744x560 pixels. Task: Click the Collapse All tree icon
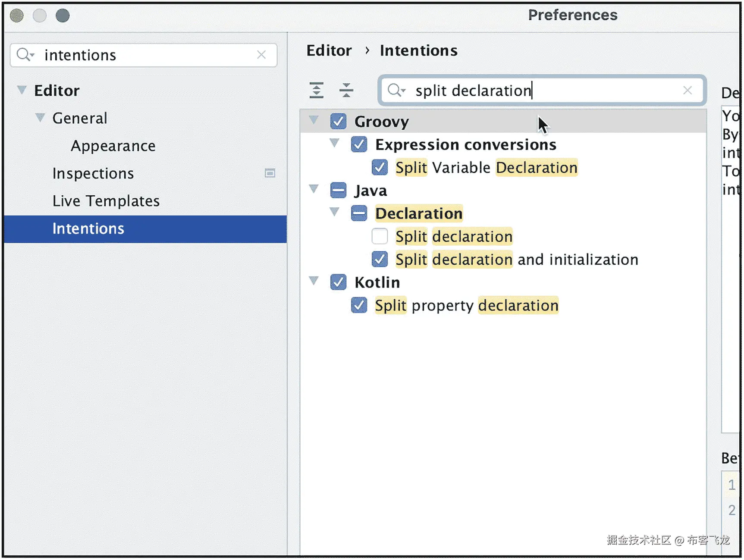(x=346, y=90)
